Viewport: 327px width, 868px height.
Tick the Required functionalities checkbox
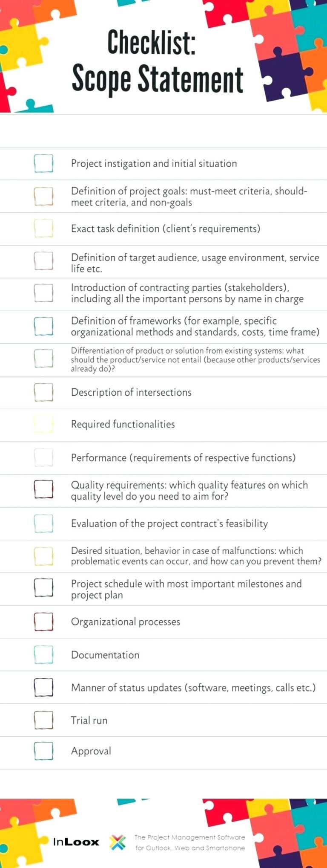click(x=43, y=424)
